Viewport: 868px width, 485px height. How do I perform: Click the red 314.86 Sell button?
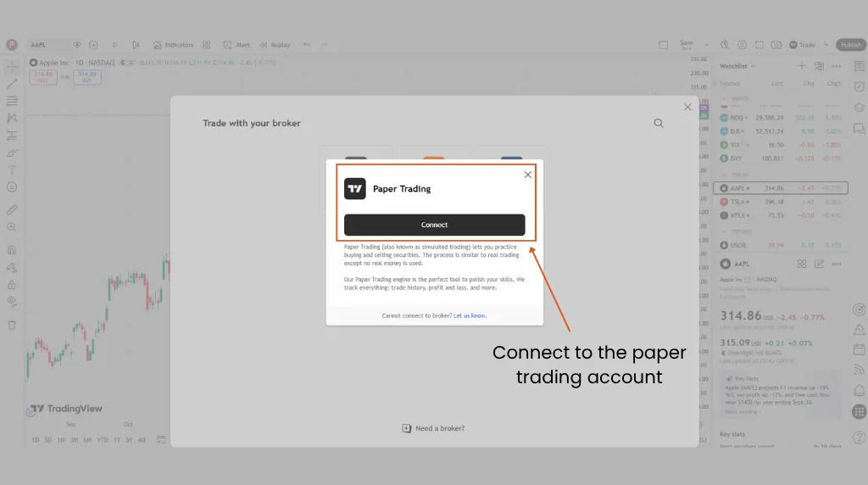[42, 77]
